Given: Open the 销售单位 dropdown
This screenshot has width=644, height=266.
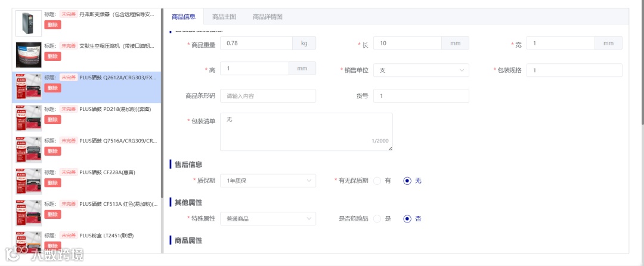Looking at the screenshot, I should tap(421, 70).
